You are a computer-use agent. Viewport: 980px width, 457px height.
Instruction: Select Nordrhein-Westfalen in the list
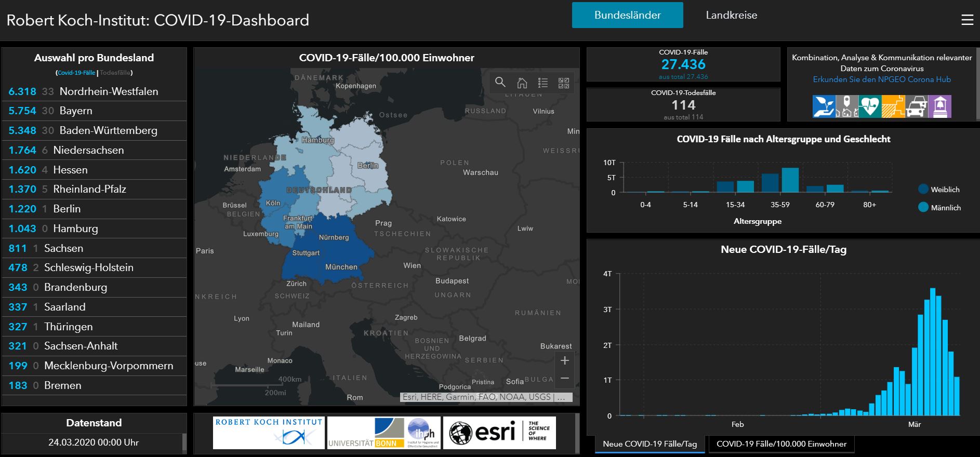click(x=94, y=91)
